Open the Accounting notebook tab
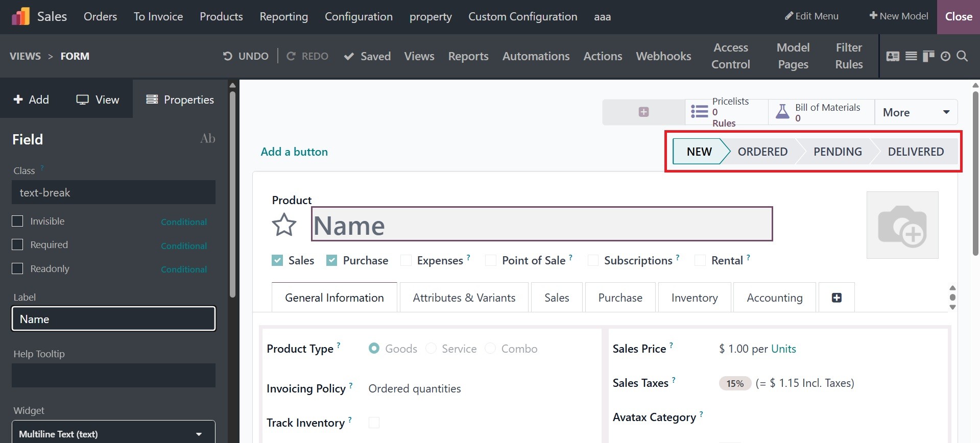Viewport: 980px width, 443px height. (x=775, y=298)
